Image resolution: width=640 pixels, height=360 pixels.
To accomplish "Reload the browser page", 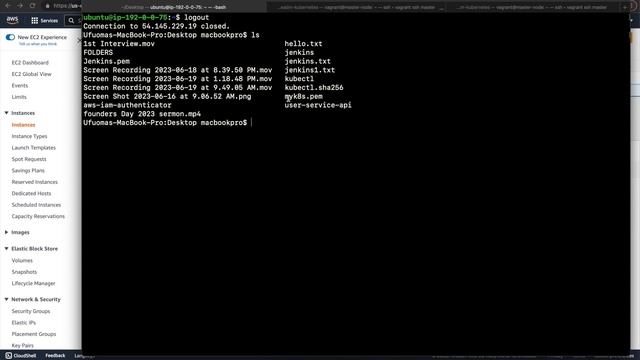I will 32,6.
